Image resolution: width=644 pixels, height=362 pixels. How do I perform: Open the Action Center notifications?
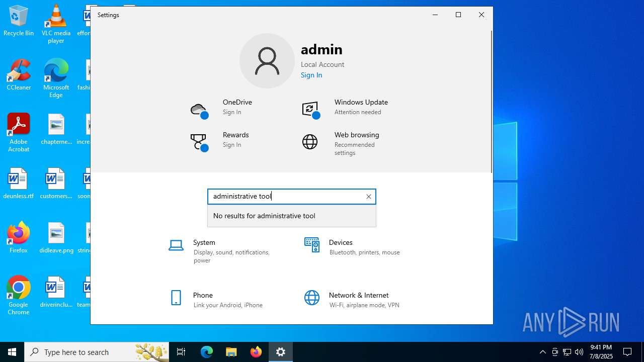point(627,352)
